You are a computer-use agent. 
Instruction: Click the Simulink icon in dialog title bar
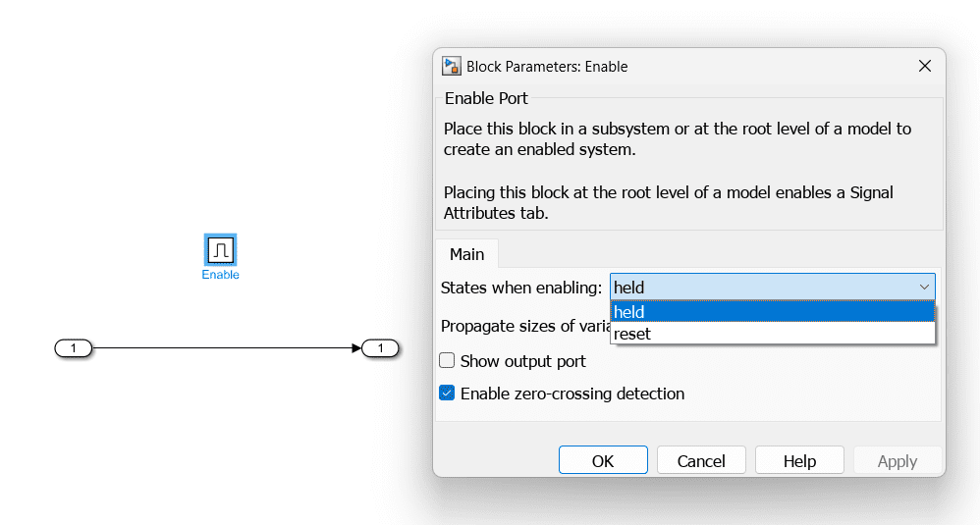(x=452, y=66)
